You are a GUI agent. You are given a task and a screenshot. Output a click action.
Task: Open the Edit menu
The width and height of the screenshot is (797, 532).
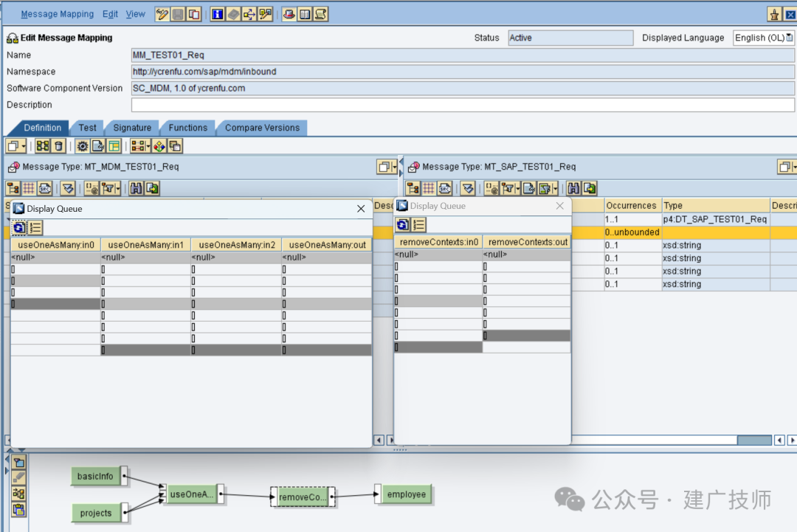point(110,14)
